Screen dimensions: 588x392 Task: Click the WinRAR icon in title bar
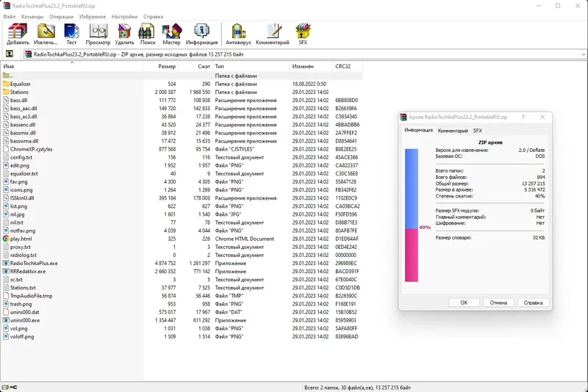pos(7,6)
